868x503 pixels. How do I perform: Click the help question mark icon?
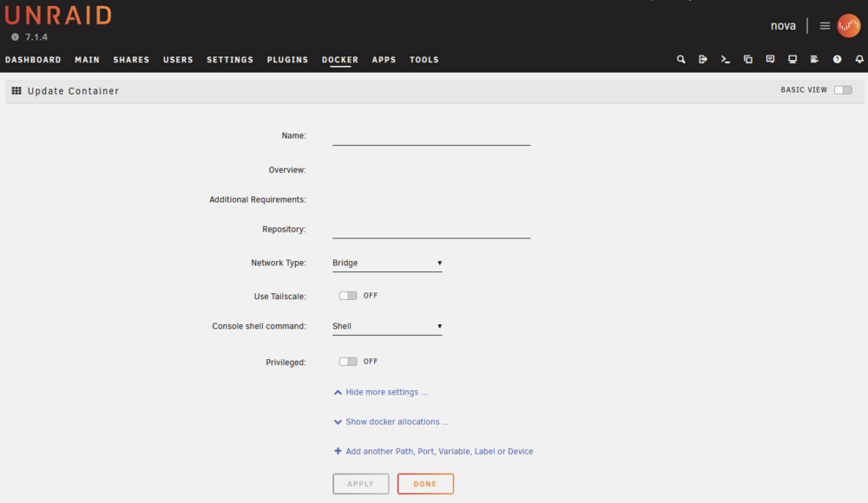point(837,59)
